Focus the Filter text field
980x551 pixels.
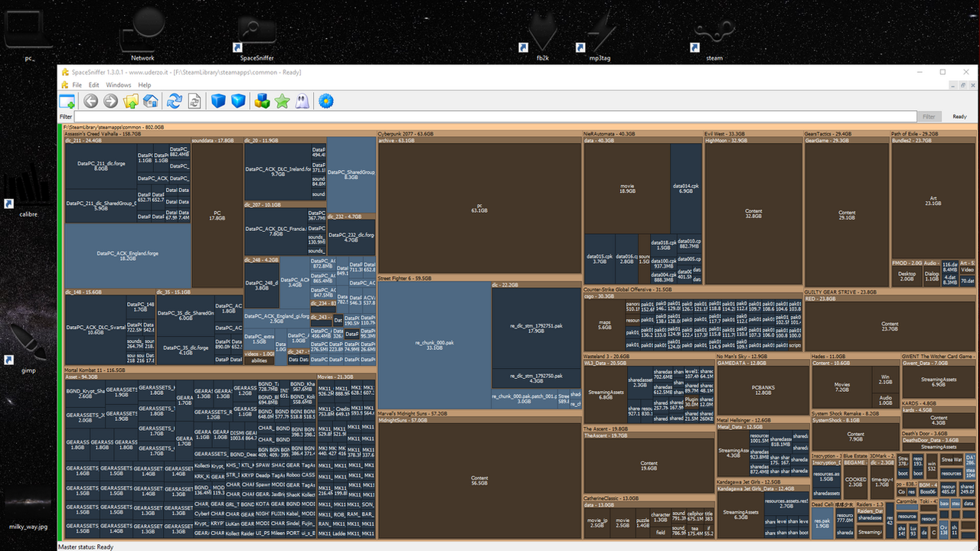click(x=495, y=116)
